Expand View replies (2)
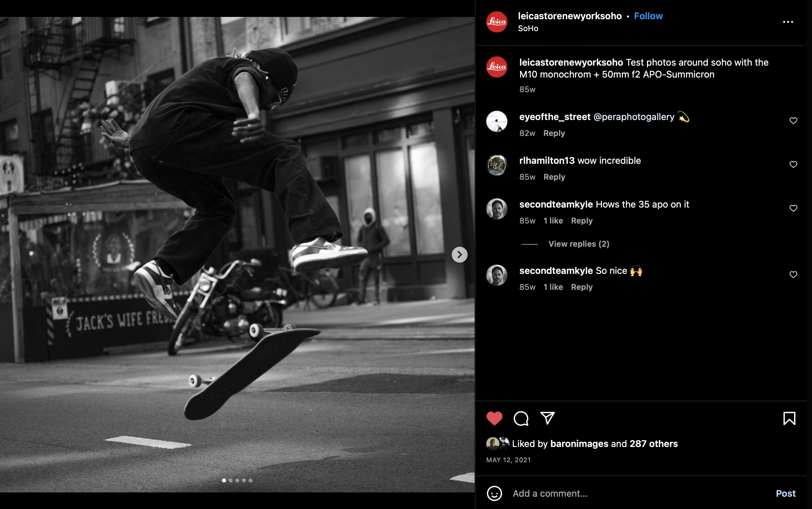 pyautogui.click(x=579, y=244)
